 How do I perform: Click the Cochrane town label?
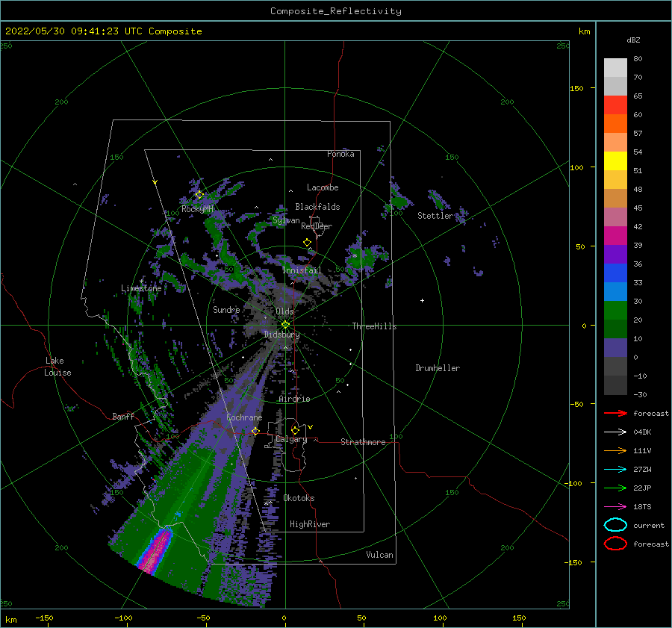(x=244, y=417)
